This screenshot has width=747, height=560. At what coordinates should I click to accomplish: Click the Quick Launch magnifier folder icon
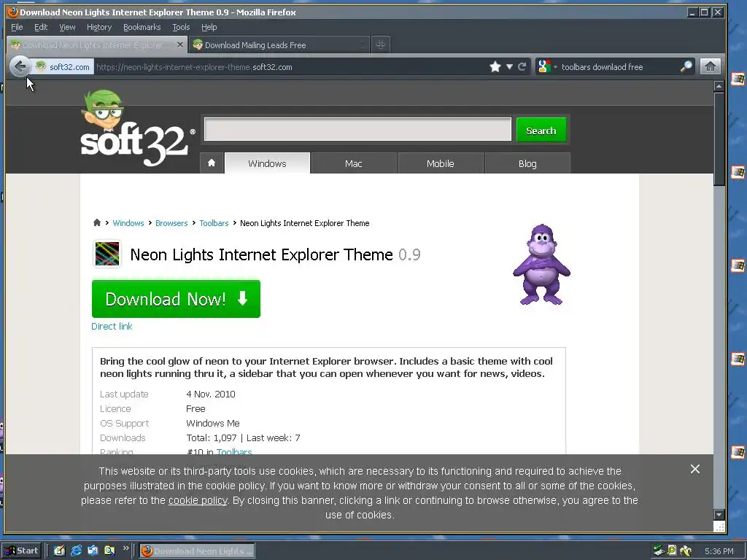click(x=109, y=551)
